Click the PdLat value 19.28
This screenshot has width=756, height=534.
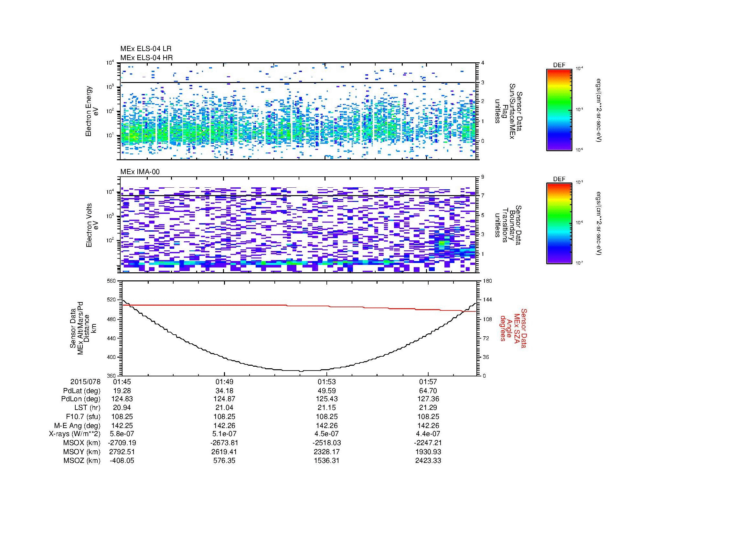[122, 391]
